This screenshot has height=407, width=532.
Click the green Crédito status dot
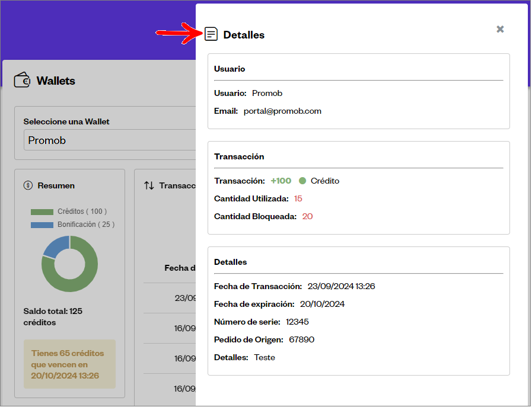pos(302,181)
